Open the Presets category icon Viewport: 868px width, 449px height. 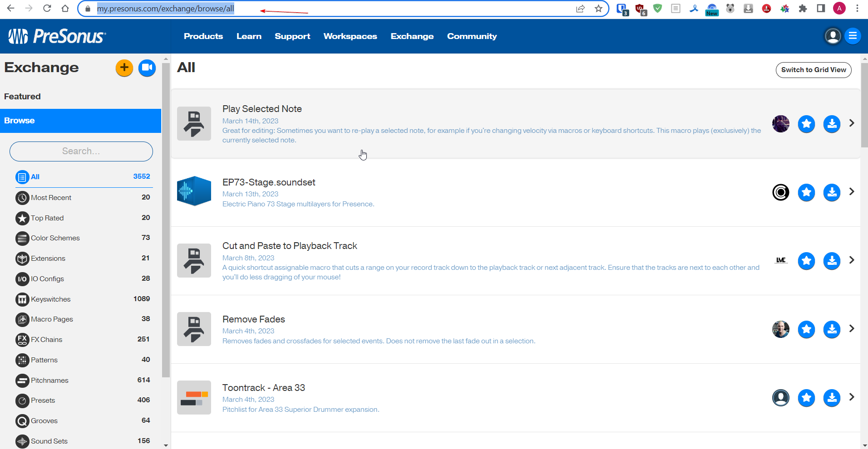pos(22,400)
